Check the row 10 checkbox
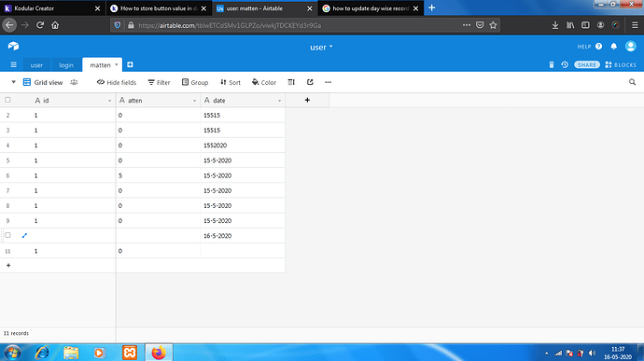The width and height of the screenshot is (644, 361). tap(7, 235)
